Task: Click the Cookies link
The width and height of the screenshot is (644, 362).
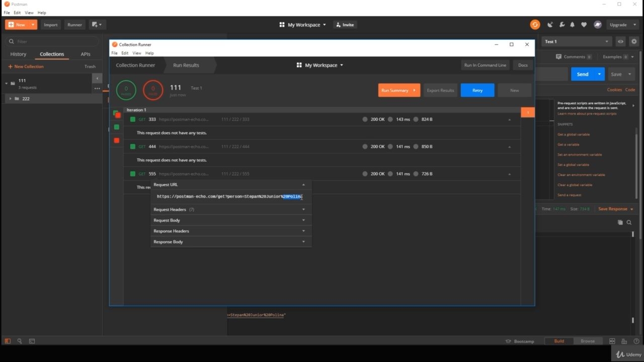Action: [614, 89]
